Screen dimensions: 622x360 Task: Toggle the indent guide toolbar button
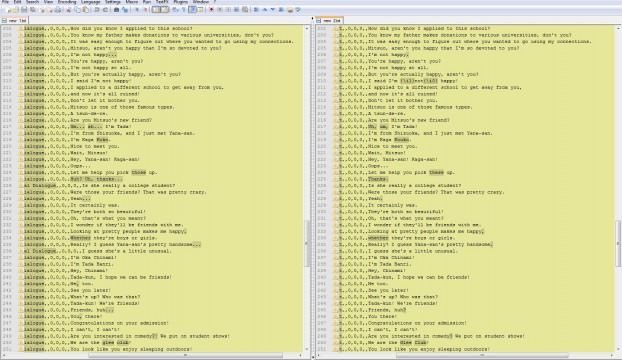click(x=192, y=10)
